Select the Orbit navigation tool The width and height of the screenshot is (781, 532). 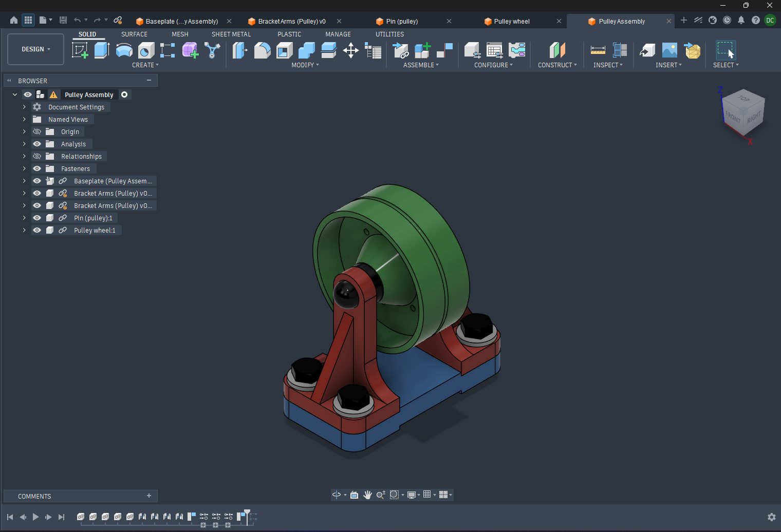point(337,495)
